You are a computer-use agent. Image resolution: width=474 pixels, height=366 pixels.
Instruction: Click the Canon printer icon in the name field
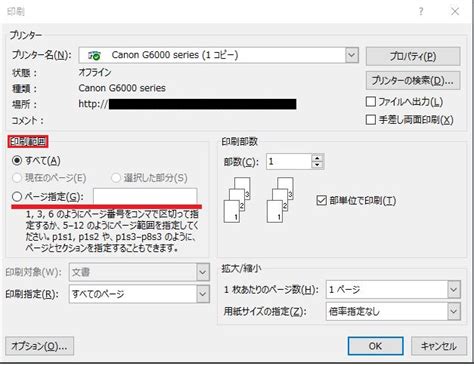click(95, 55)
